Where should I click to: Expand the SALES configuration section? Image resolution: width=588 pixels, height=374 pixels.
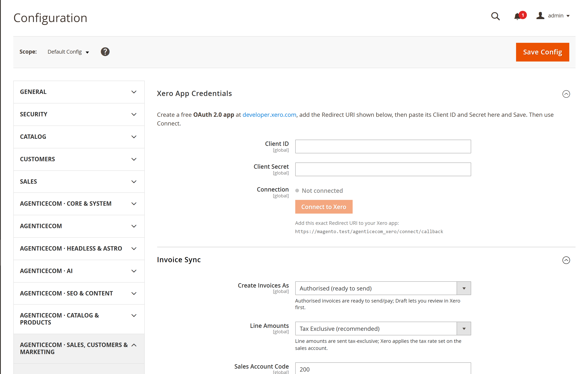coord(79,182)
